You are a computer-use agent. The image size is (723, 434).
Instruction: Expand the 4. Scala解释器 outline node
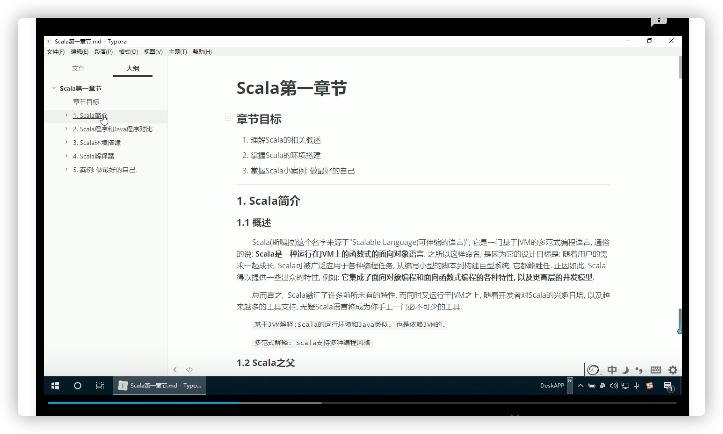coord(66,156)
